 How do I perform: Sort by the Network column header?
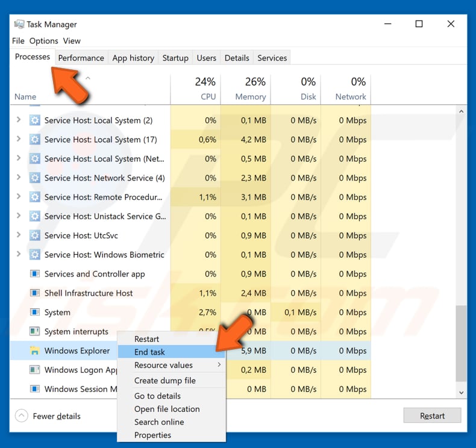346,90
